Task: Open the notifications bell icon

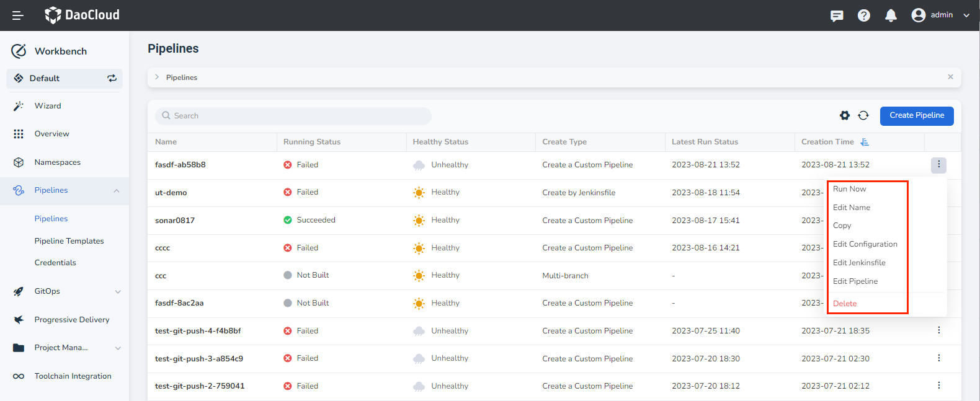Action: (x=891, y=15)
